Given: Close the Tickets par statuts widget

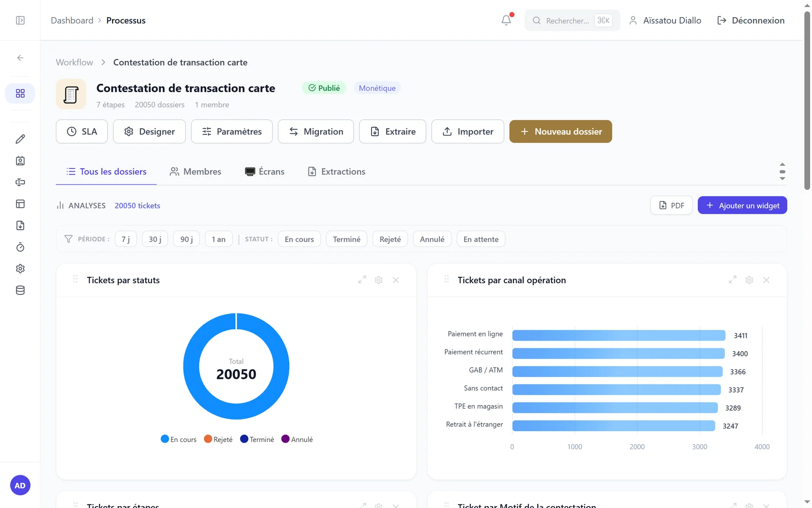Looking at the screenshot, I should click(396, 280).
